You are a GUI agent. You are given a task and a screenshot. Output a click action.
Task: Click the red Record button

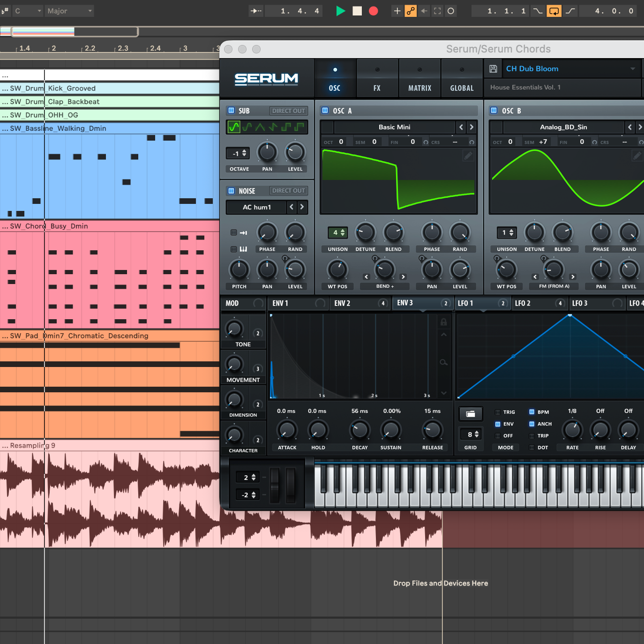point(373,11)
